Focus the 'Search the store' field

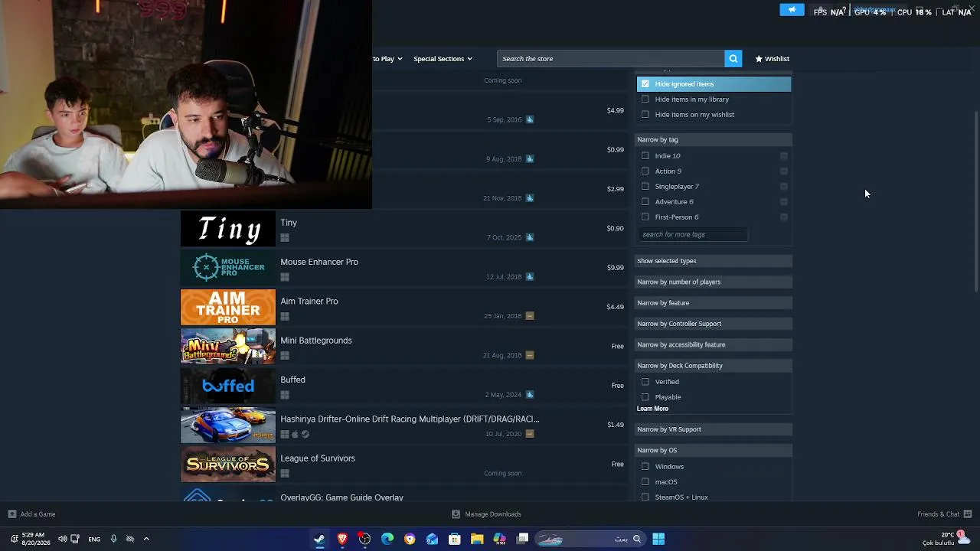coord(611,59)
